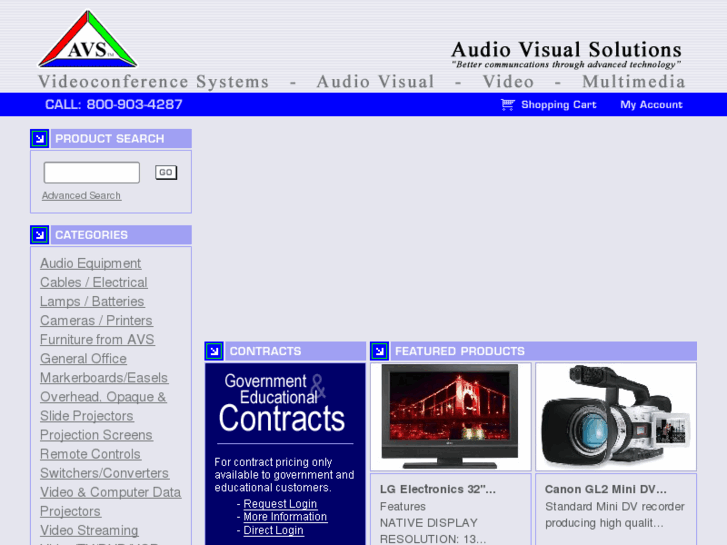Open the Lamps / Batteries category
The height and width of the screenshot is (545, 727).
[92, 301]
